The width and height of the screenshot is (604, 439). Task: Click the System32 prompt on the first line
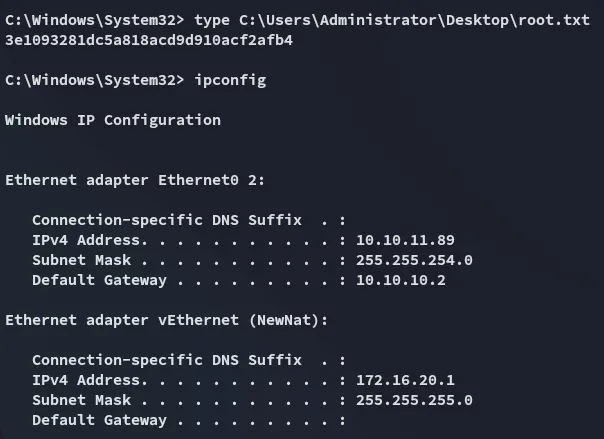[90, 20]
